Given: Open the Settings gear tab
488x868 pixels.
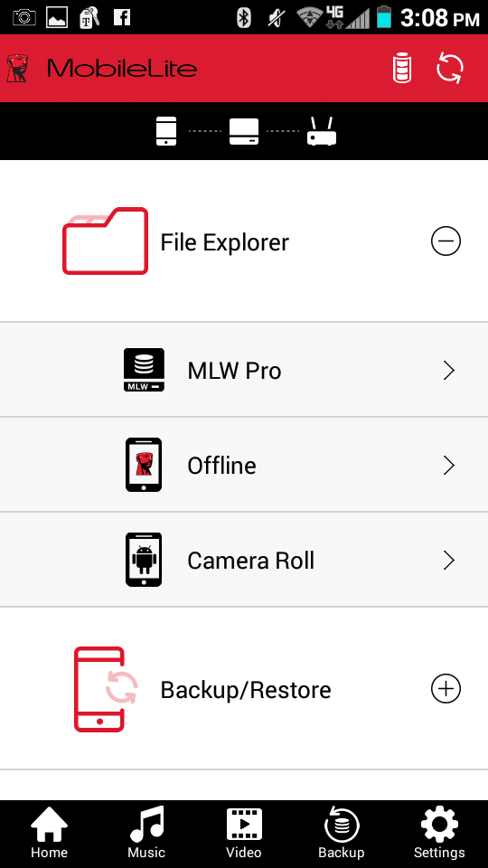Looking at the screenshot, I should pos(439,834).
